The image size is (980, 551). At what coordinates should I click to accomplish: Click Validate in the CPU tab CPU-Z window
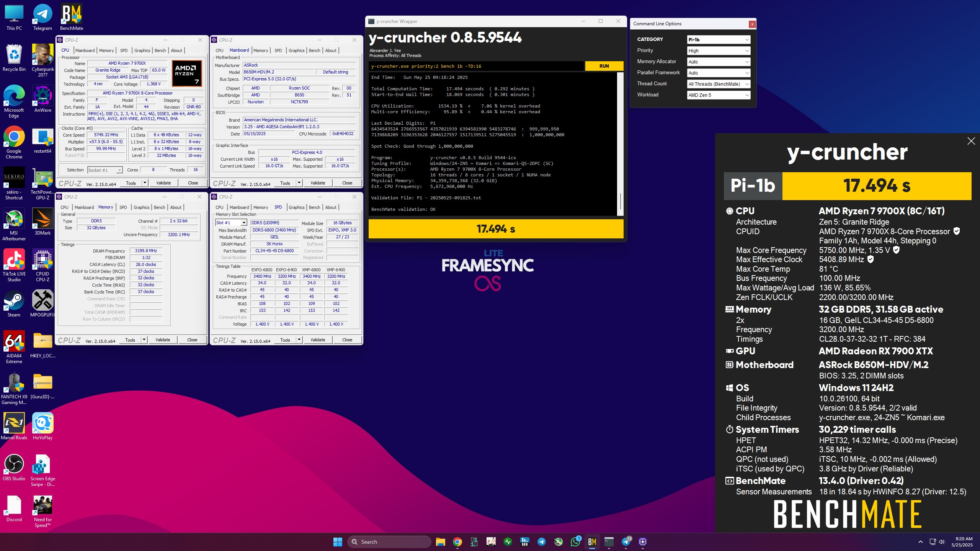pyautogui.click(x=163, y=183)
